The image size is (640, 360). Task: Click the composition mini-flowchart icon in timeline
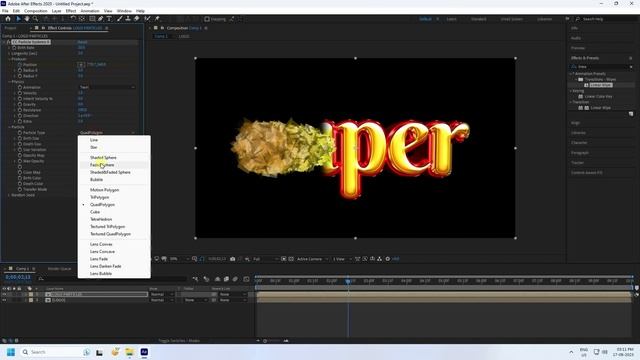point(196,279)
